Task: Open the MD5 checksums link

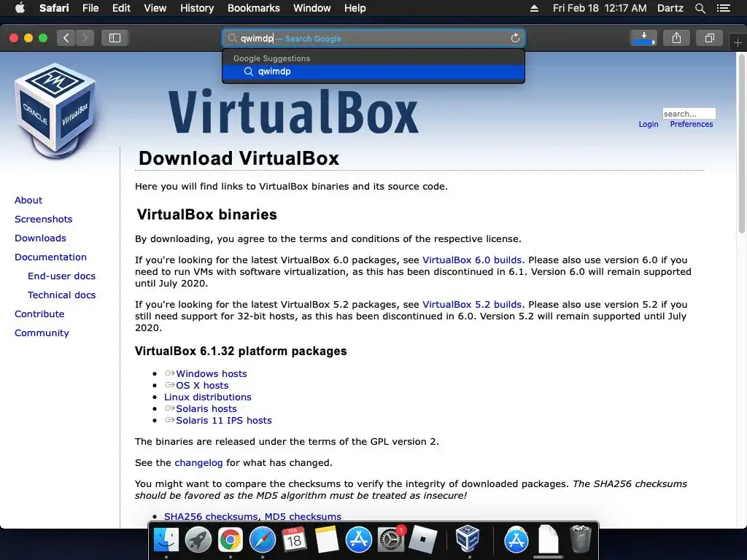Action: [303, 517]
